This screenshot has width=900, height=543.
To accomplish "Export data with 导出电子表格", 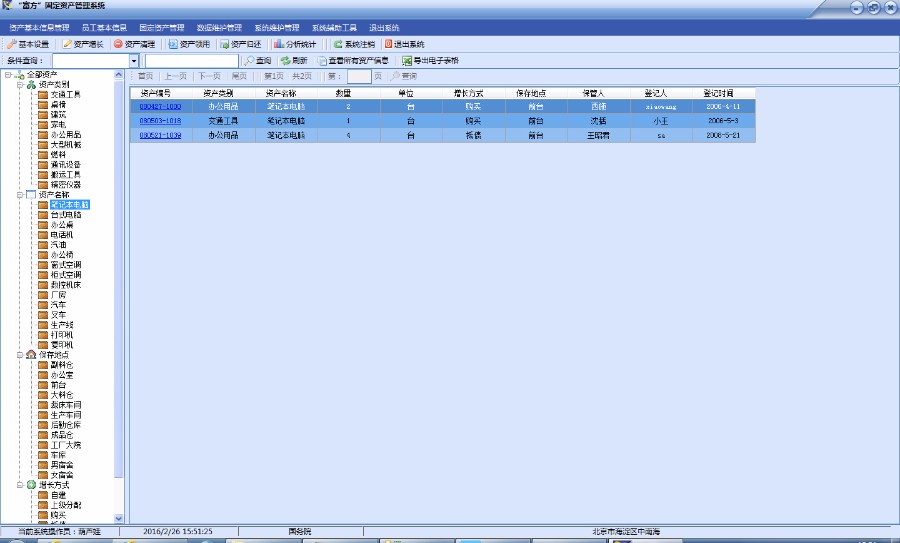I will pyautogui.click(x=430, y=61).
